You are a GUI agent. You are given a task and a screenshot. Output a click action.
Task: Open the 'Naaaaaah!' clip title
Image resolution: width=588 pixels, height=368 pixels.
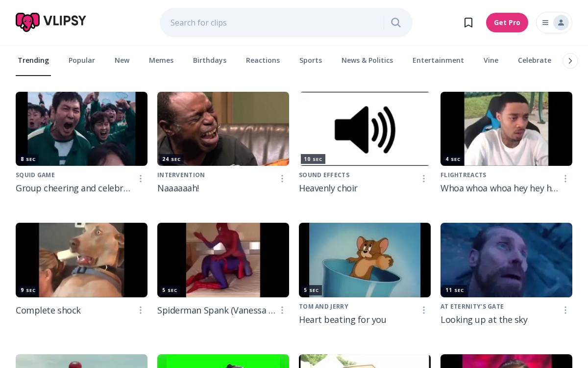pos(178,188)
